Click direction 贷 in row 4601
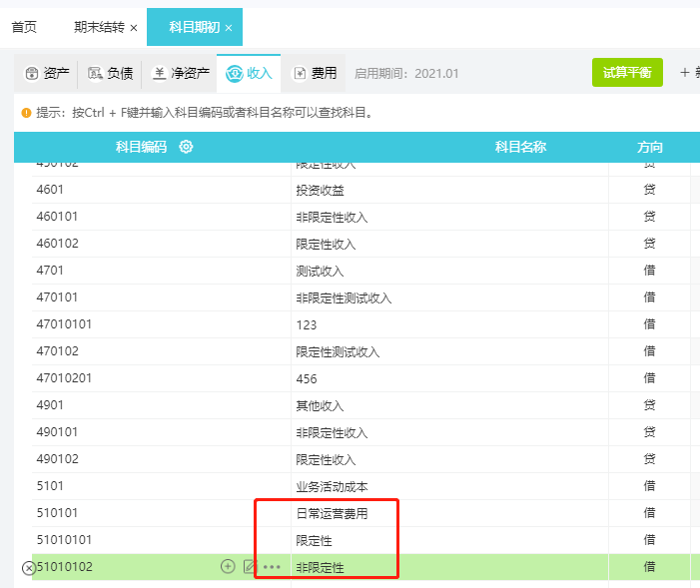The image size is (700, 588). (649, 190)
